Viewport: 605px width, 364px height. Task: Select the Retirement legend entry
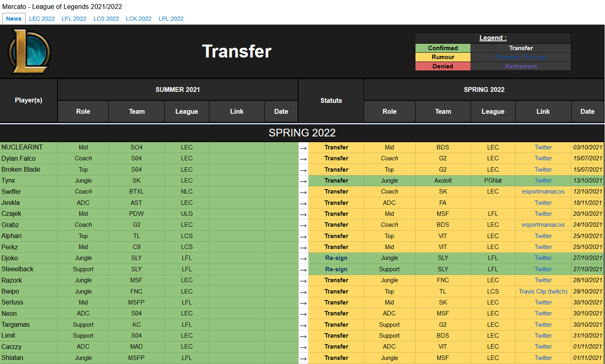tap(521, 66)
